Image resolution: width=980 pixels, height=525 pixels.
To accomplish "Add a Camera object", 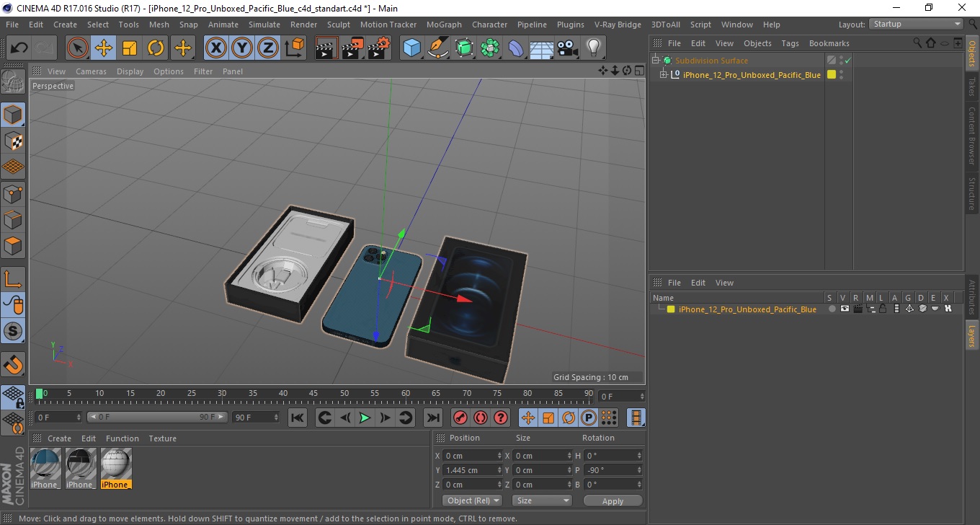I will 568,48.
